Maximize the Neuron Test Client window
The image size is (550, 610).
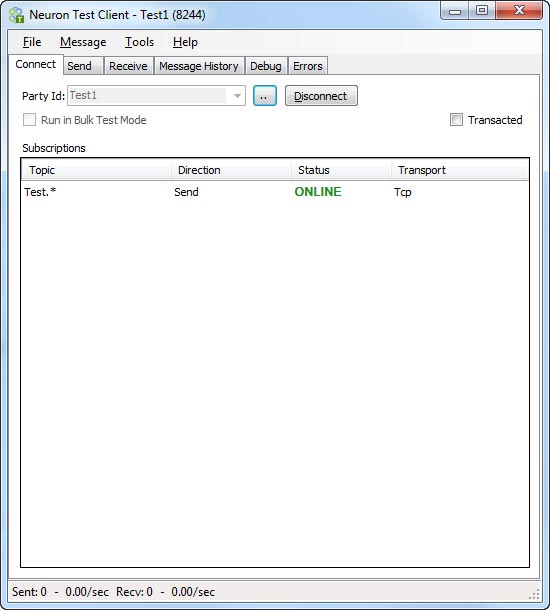[x=482, y=11]
